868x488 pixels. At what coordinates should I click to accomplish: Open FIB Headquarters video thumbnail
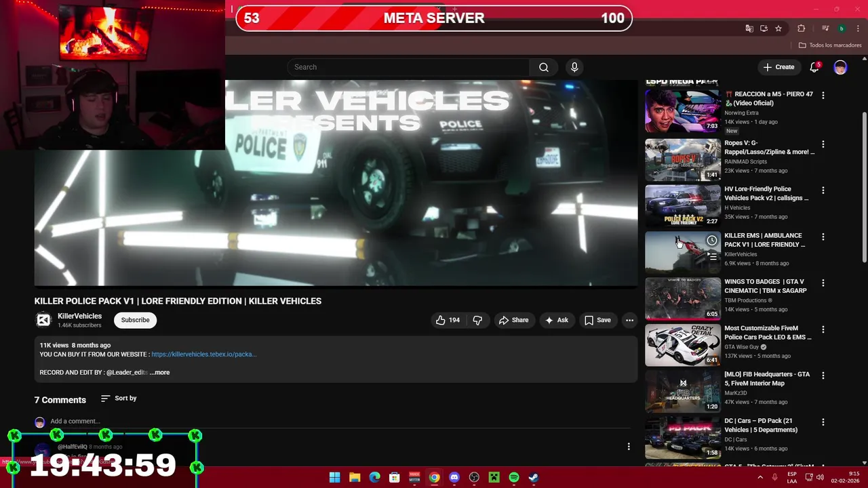click(x=683, y=391)
